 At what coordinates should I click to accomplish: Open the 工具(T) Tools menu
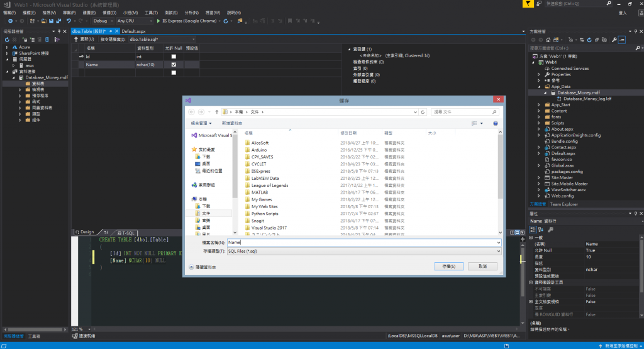[151, 13]
